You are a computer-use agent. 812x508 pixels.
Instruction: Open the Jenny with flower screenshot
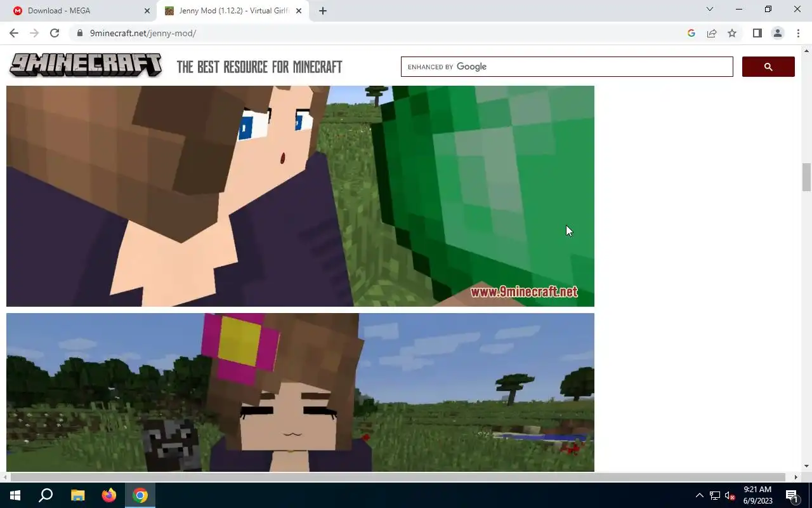[x=300, y=392]
